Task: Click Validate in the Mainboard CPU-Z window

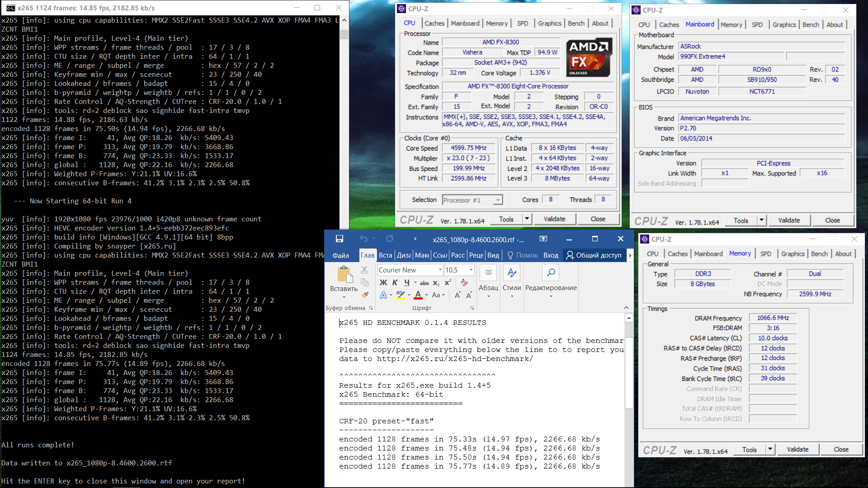Action: coord(789,221)
